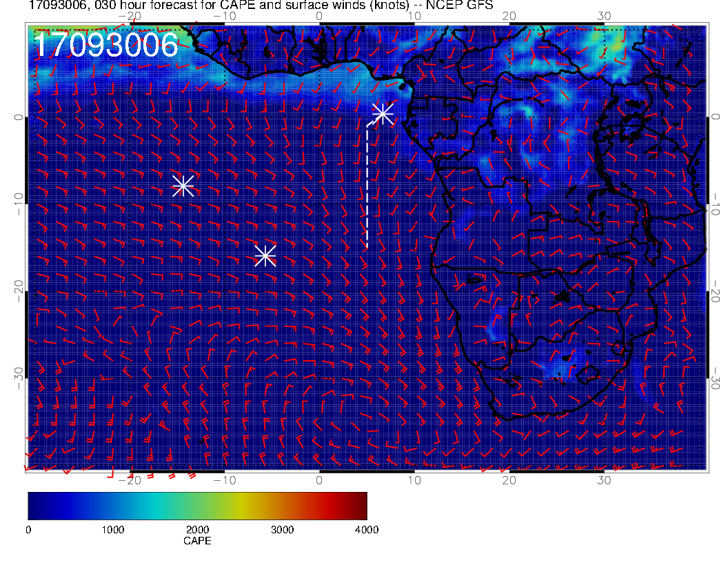Click the large white 17093006 timestamp overlay
This screenshot has width=728, height=563.
(x=105, y=46)
